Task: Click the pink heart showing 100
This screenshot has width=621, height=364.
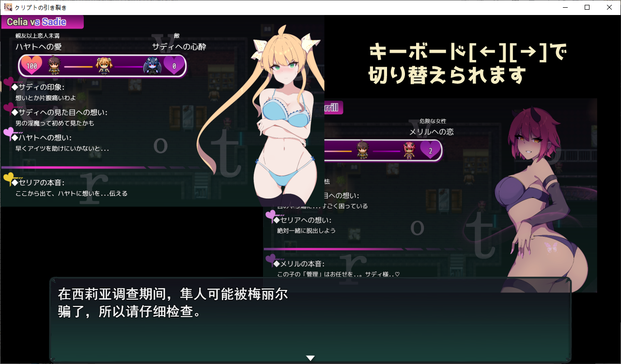Action: (32, 66)
